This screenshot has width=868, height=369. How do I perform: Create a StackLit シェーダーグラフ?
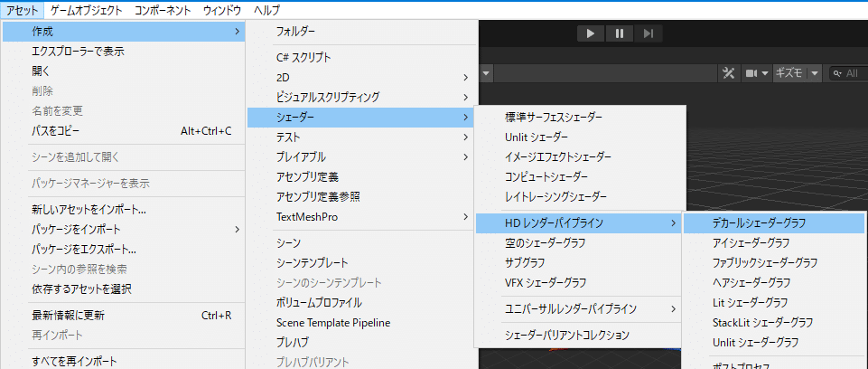[774, 323]
